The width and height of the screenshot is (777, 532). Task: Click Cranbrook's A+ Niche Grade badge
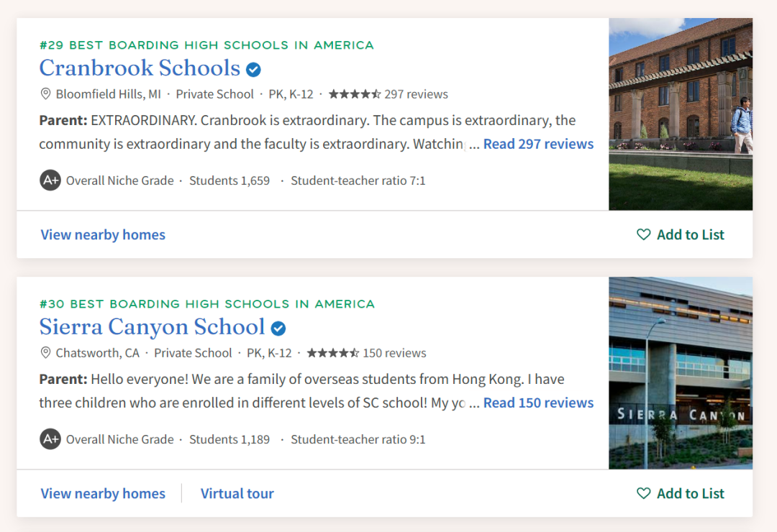(x=50, y=180)
